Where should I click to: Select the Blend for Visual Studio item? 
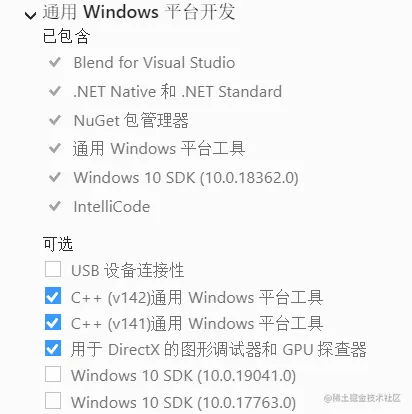154,63
